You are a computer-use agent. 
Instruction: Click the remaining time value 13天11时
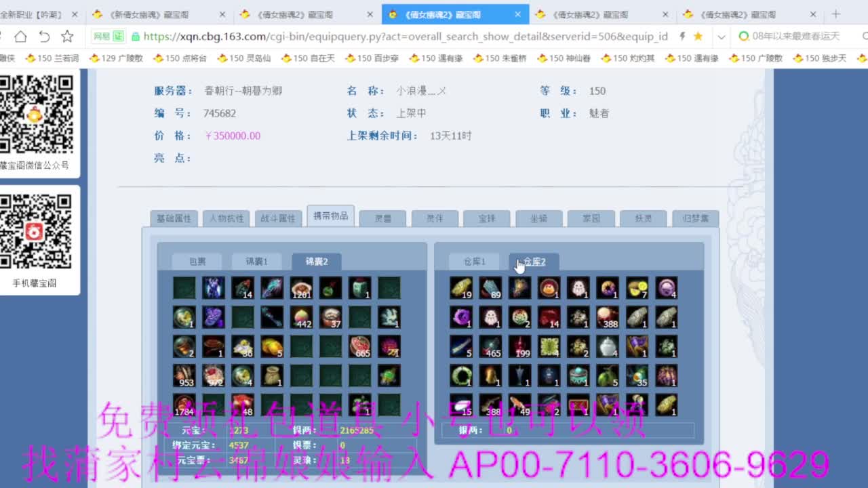(451, 136)
